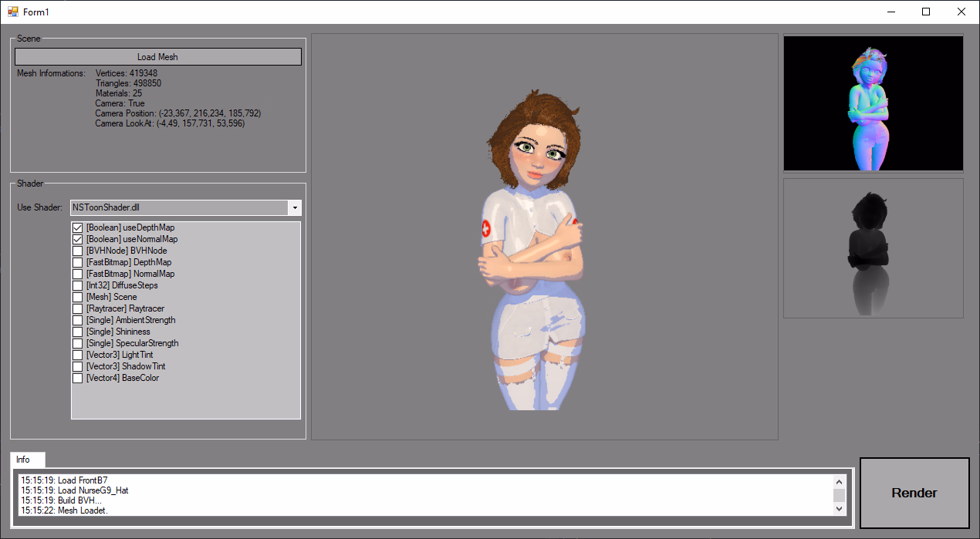Uncheck the useNormalMap checkbox
Viewport: 980px width, 539px height.
click(78, 240)
